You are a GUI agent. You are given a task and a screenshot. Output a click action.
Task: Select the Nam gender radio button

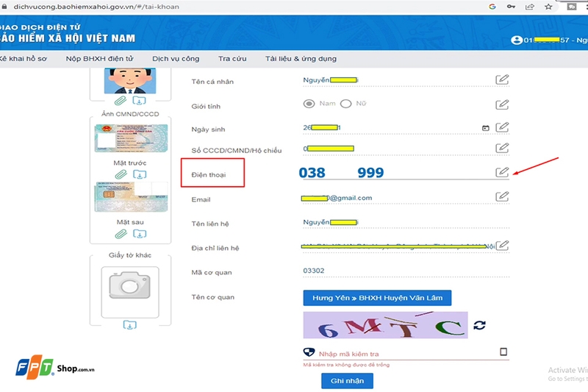pos(309,104)
